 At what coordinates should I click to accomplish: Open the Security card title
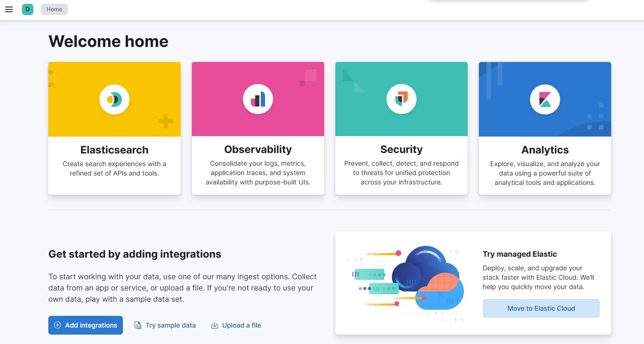402,149
